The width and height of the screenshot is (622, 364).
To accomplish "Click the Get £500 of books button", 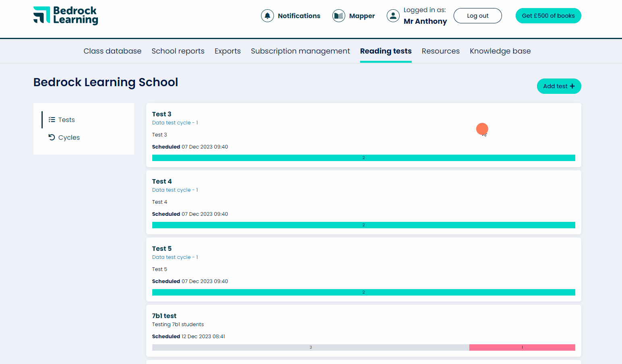I will pyautogui.click(x=548, y=15).
